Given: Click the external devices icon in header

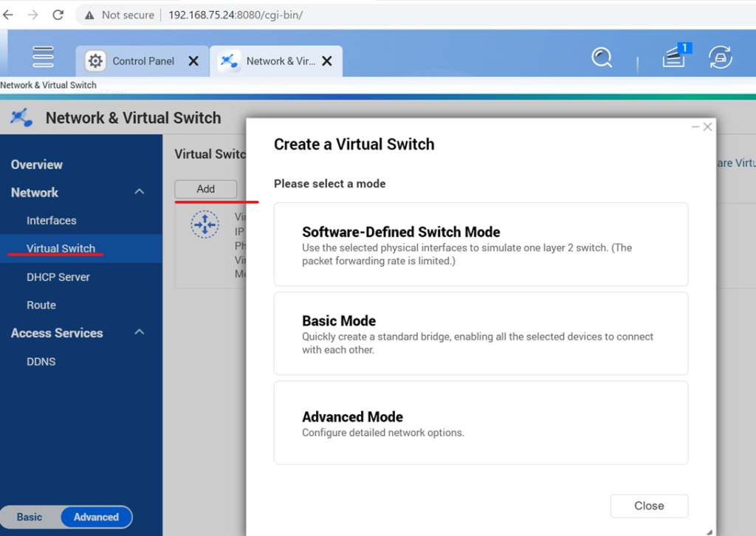Looking at the screenshot, I should [x=721, y=58].
